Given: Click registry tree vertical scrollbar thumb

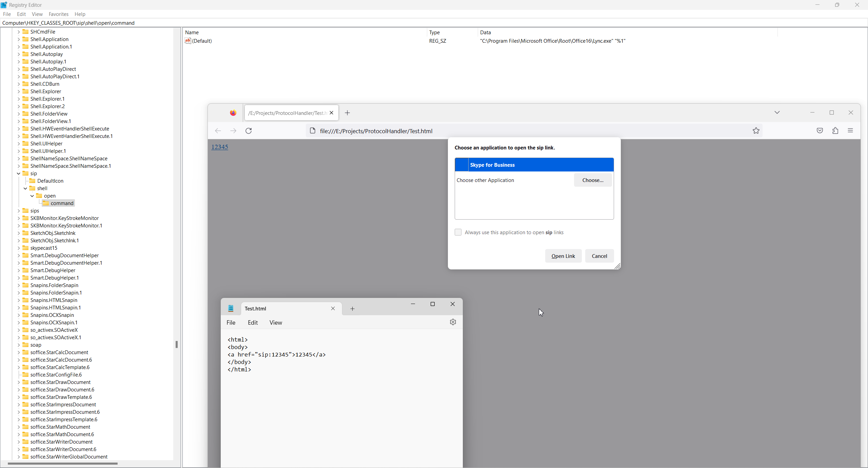Looking at the screenshot, I should 176,345.
